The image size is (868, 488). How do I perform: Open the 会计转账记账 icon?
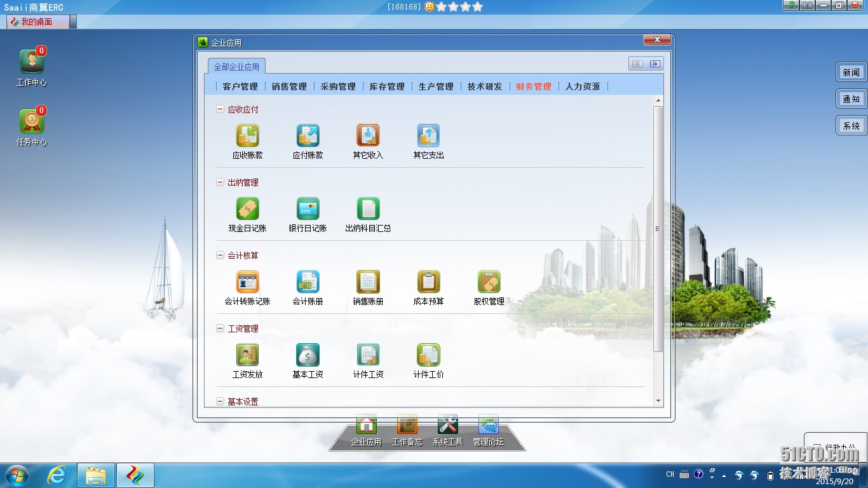(x=247, y=282)
